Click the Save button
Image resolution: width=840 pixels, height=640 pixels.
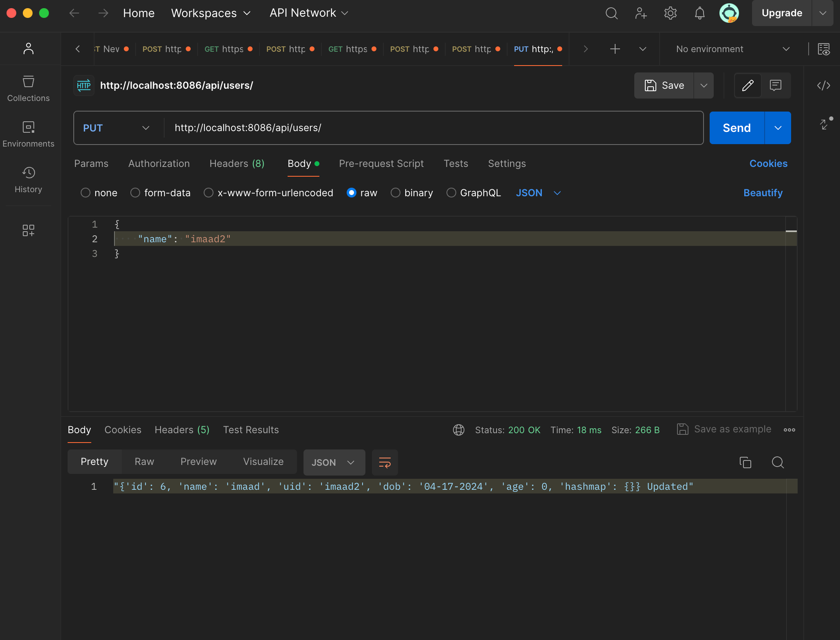664,85
